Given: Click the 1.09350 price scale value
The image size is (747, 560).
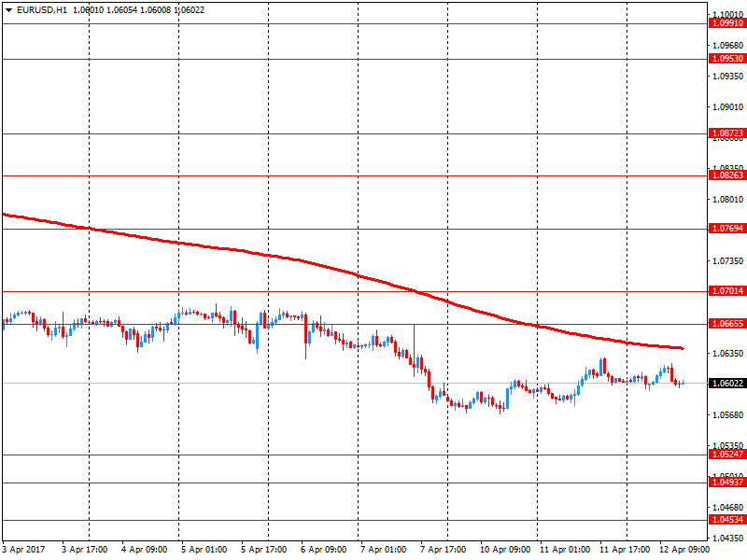Looking at the screenshot, I should 728,77.
